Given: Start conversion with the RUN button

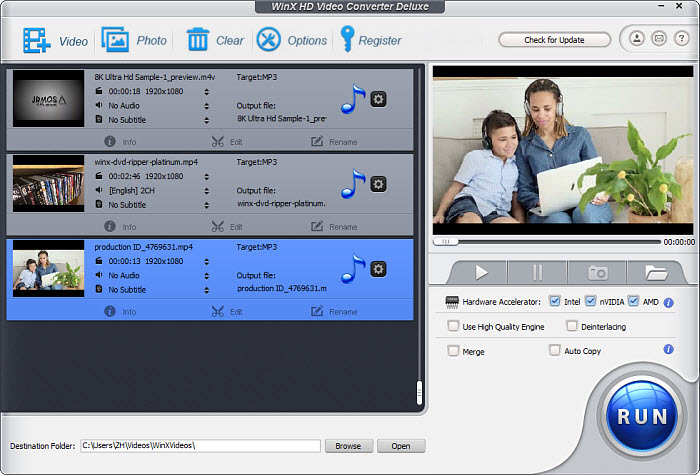Looking at the screenshot, I should (642, 416).
